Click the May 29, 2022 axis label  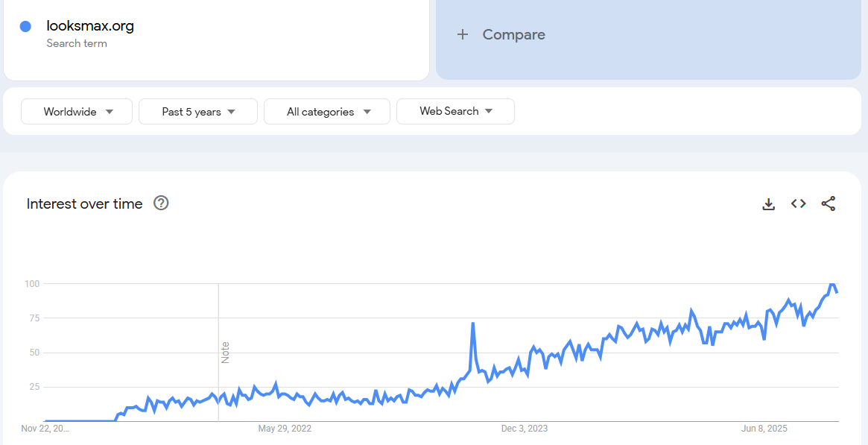[x=285, y=429]
